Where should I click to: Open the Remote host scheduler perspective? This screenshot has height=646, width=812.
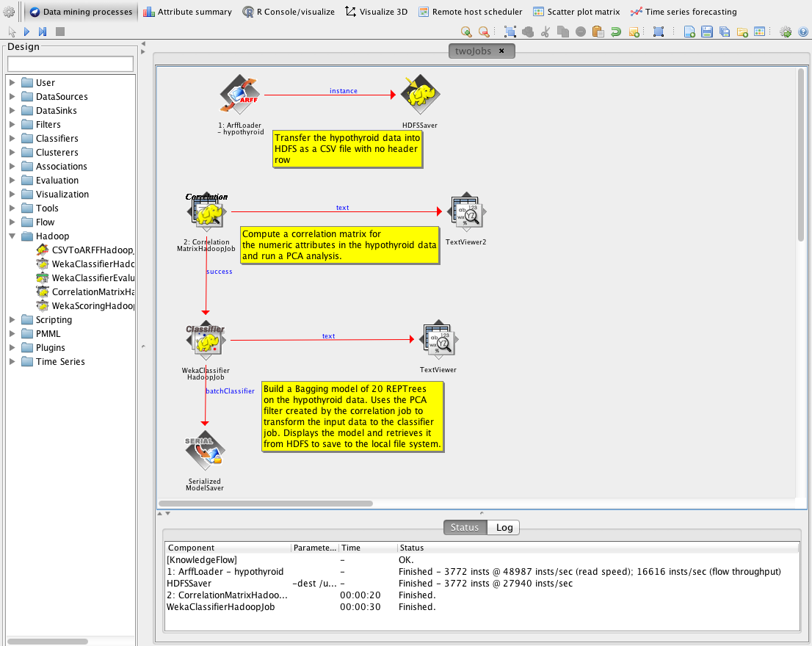click(470, 12)
